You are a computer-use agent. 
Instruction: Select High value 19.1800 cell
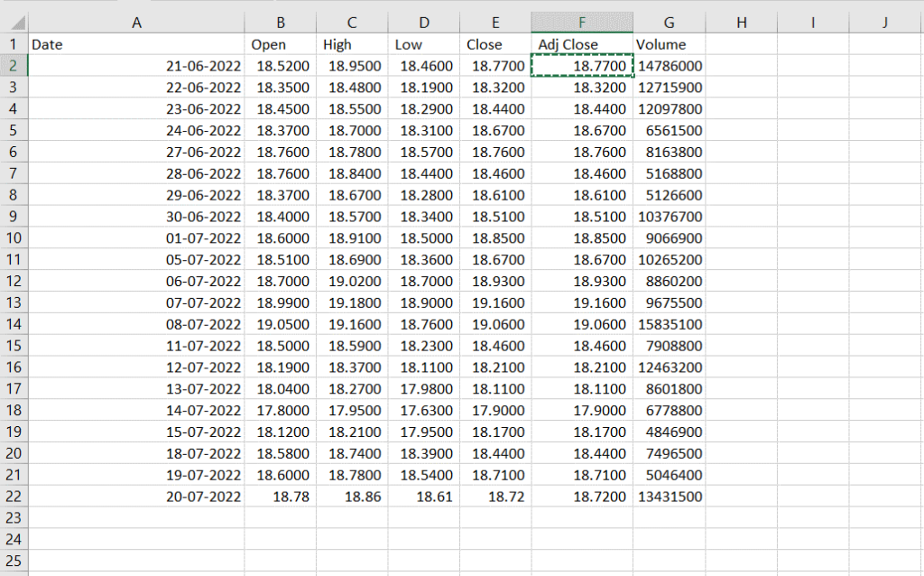tap(352, 303)
